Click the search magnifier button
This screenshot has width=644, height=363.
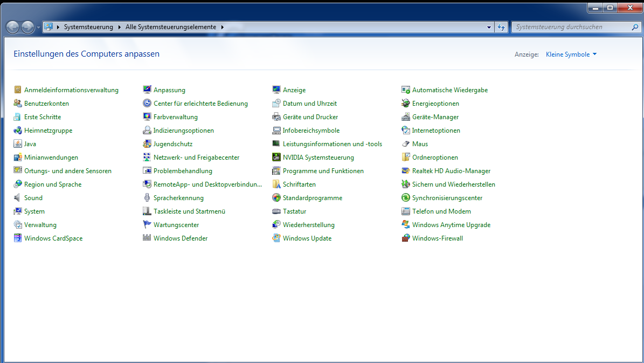[635, 27]
